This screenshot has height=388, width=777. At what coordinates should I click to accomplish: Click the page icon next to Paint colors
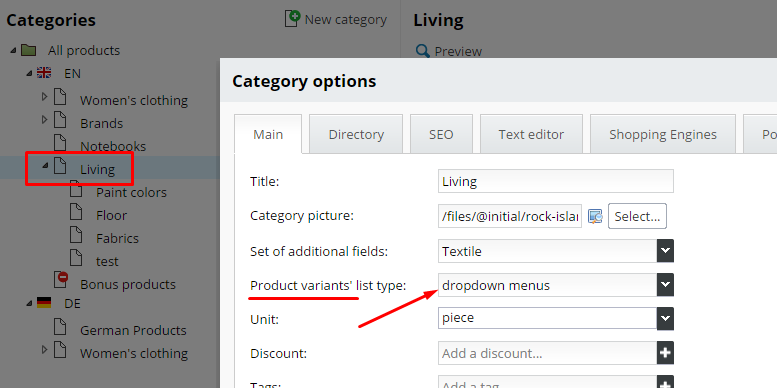(x=76, y=189)
